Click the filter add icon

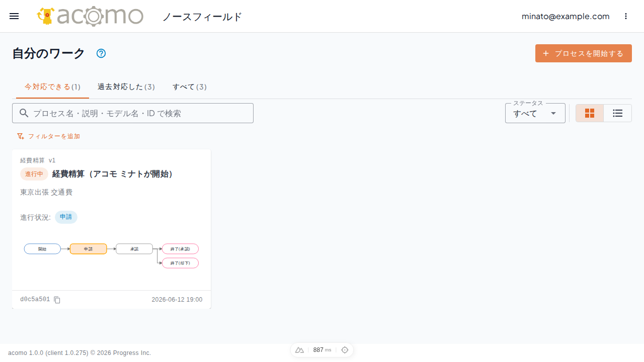pos(21,136)
